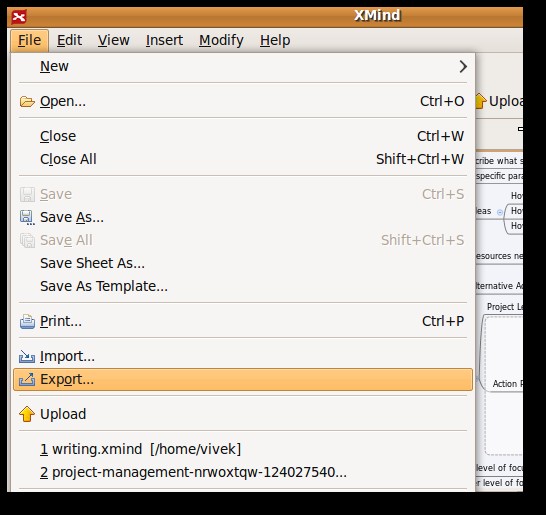Open the Help menu
This screenshot has width=546, height=515.
[x=275, y=40]
